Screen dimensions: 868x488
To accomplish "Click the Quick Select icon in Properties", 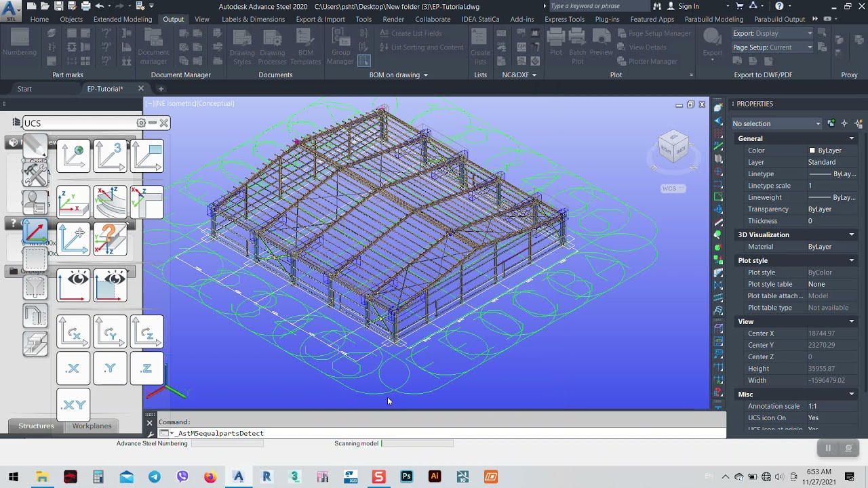I will 859,123.
